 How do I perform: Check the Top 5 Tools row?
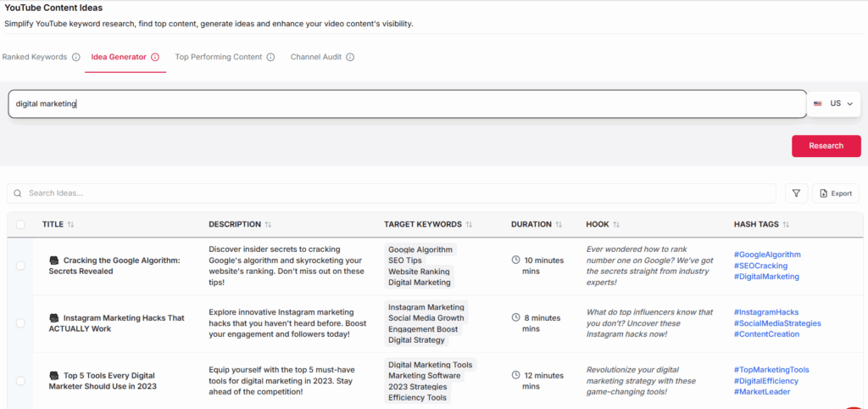[x=20, y=381]
